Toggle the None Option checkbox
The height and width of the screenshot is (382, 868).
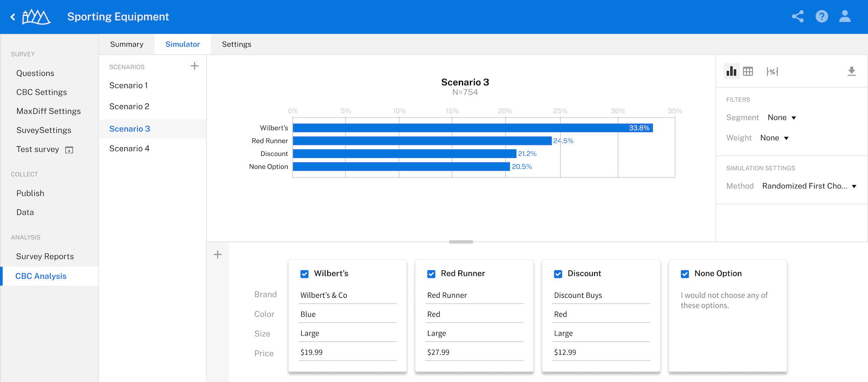685,274
